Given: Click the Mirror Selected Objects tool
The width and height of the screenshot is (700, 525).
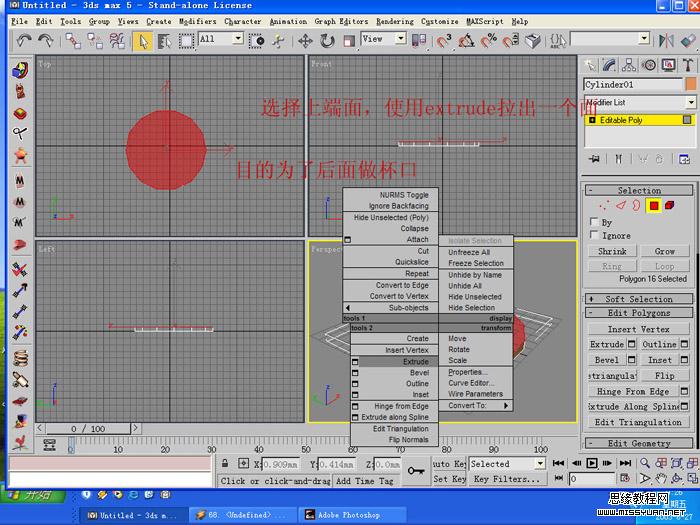Looking at the screenshot, I should click(666, 41).
